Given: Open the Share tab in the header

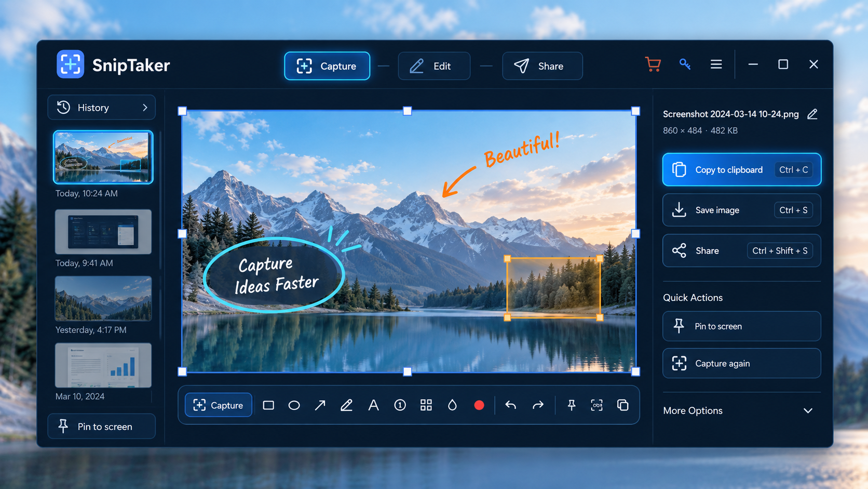Looking at the screenshot, I should pos(542,66).
